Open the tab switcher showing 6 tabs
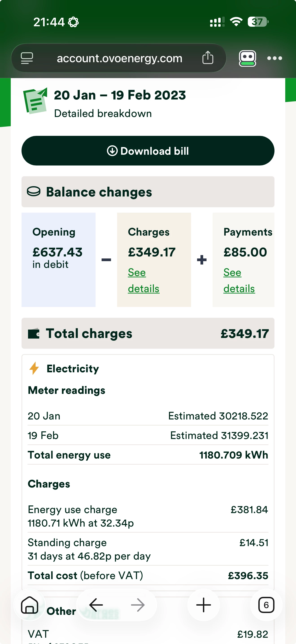Image resolution: width=296 pixels, height=644 pixels. click(266, 605)
